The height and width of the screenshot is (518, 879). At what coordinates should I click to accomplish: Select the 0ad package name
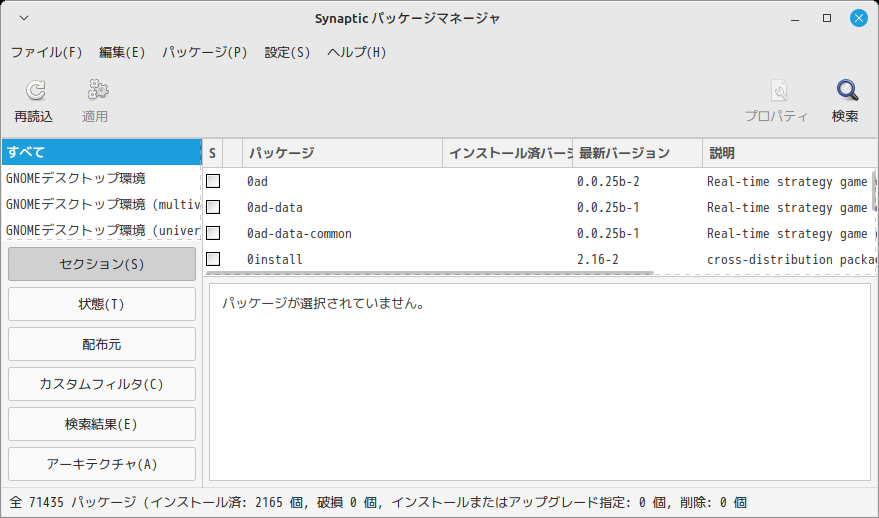click(257, 182)
